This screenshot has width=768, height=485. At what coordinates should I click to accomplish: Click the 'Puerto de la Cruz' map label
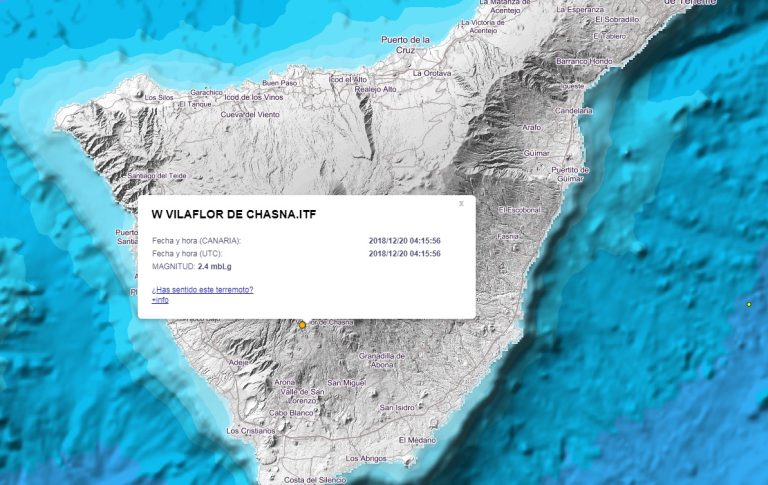[x=405, y=45]
